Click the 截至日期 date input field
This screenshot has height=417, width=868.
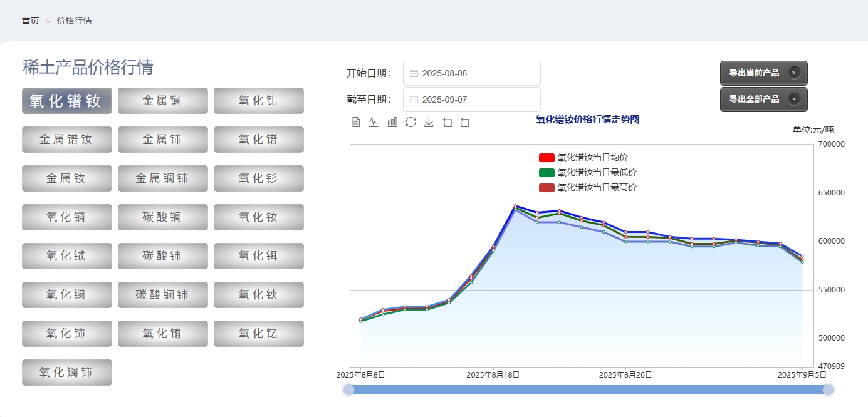[472, 100]
